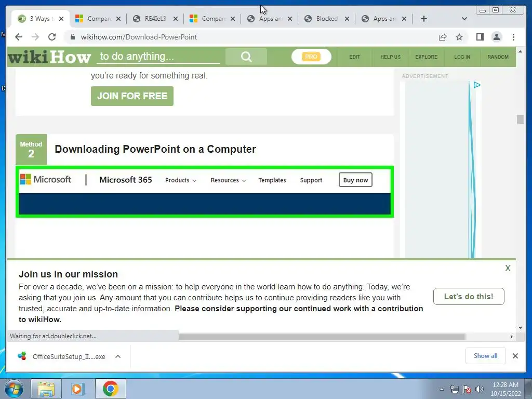Click LOG IN in wikiHow header
532x399 pixels.
coord(462,57)
